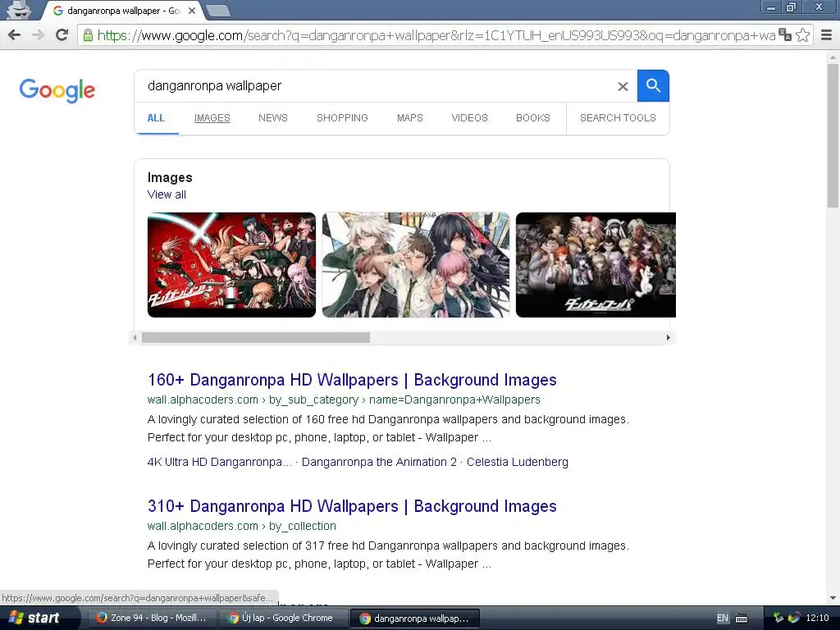Click the EN language indicator in taskbar

723,619
